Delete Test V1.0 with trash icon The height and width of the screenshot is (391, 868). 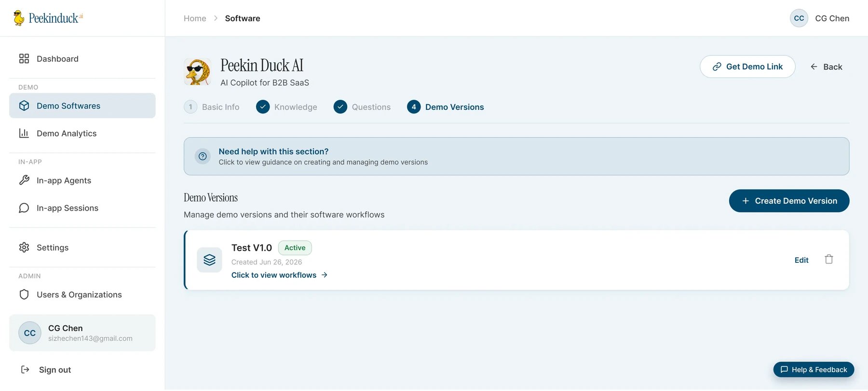[x=828, y=259]
